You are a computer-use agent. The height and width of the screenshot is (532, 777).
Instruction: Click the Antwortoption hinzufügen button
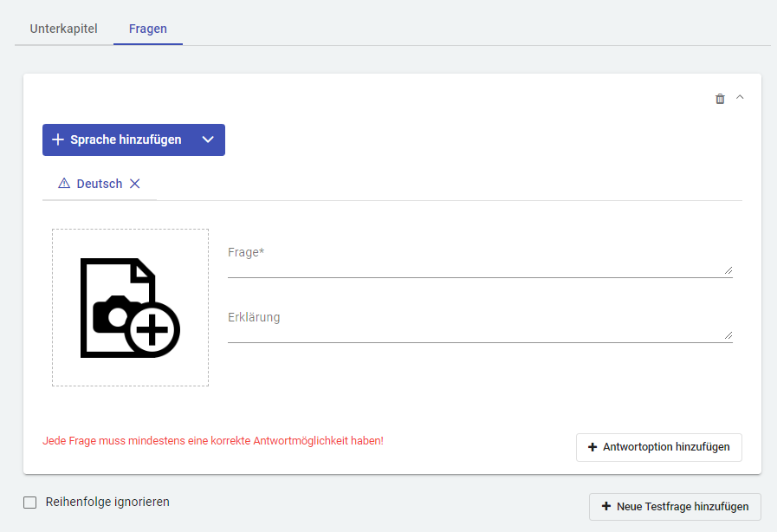[x=658, y=447]
